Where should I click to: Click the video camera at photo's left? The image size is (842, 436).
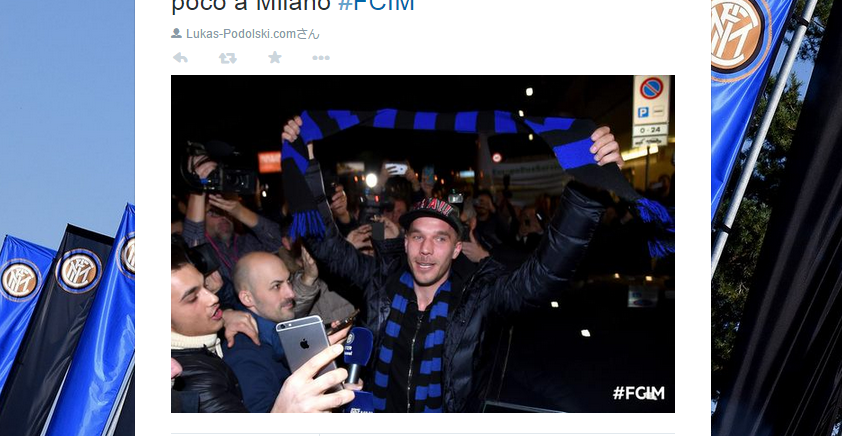click(220, 168)
